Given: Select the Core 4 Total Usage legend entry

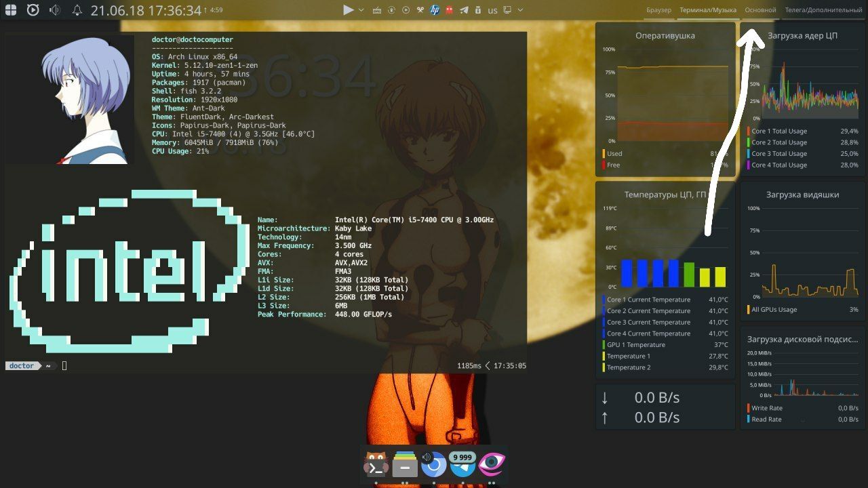Looking at the screenshot, I should 804,165.
